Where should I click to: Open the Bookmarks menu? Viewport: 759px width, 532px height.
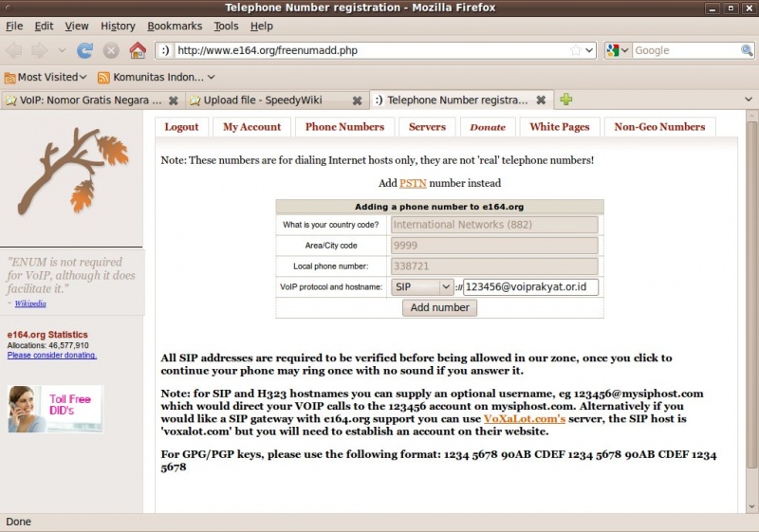175,26
